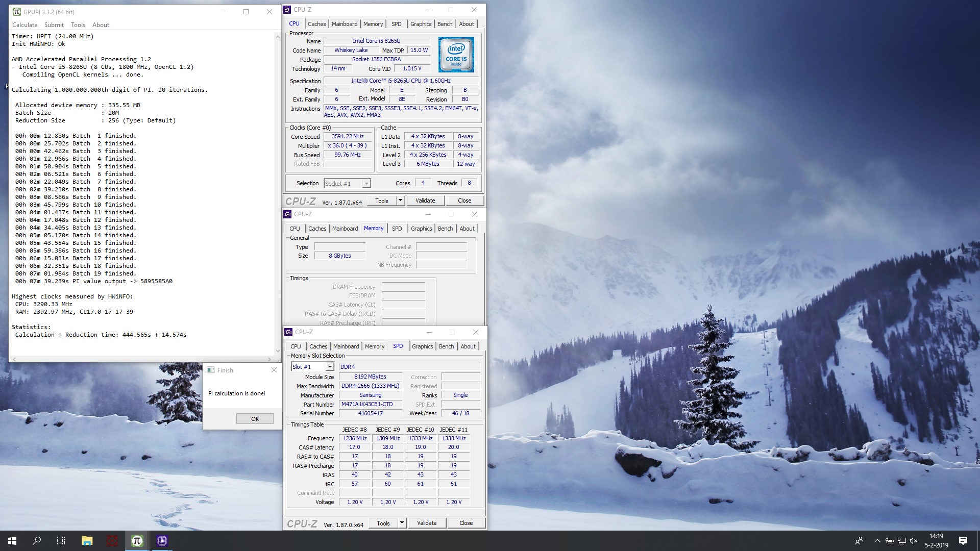Viewport: 980px width, 551px height.
Task: Open the People icon in system tray
Action: (859, 541)
